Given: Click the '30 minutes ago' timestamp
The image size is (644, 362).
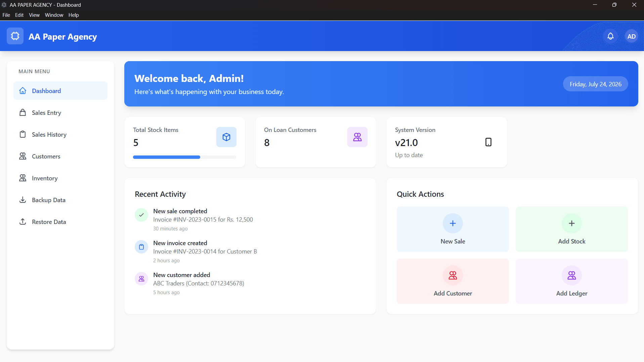Looking at the screenshot, I should tap(170, 229).
